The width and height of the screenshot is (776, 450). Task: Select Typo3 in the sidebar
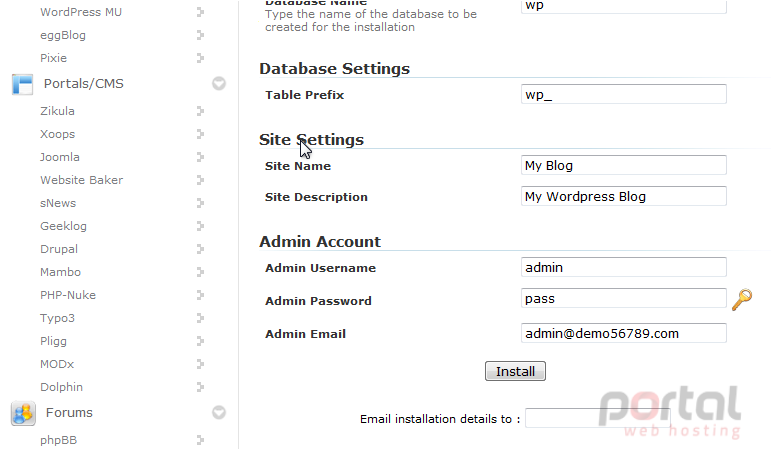[57, 318]
